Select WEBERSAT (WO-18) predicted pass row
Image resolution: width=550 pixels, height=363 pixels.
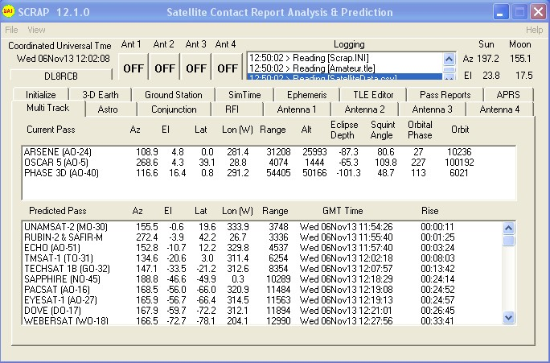point(262,321)
